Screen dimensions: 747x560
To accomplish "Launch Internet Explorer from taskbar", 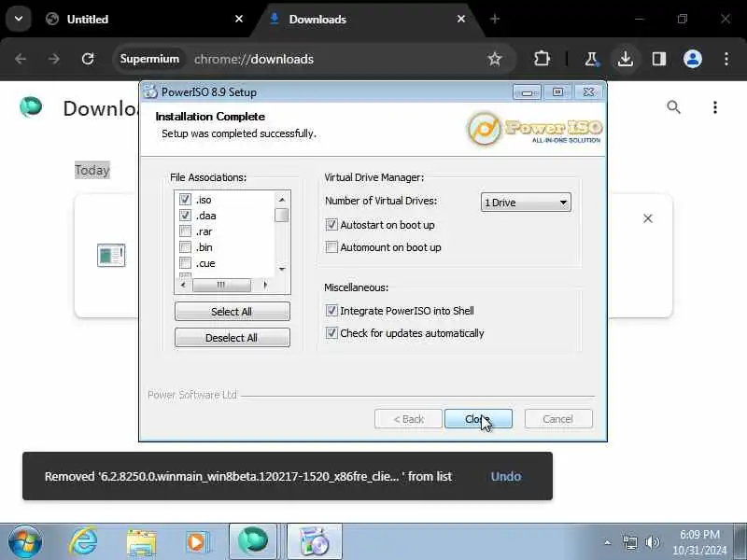I will click(84, 542).
